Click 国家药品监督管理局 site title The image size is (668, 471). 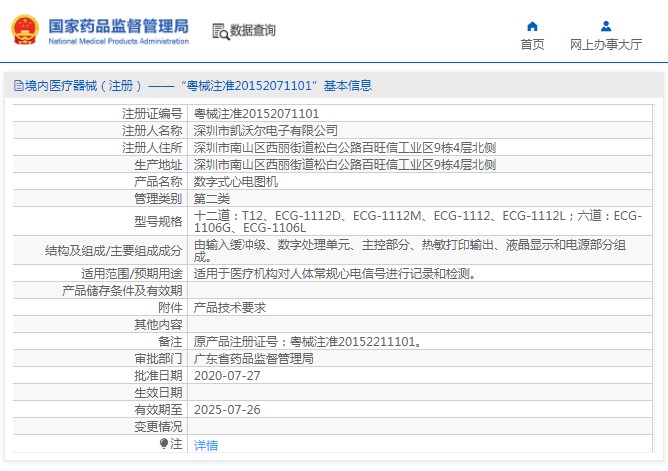118,26
